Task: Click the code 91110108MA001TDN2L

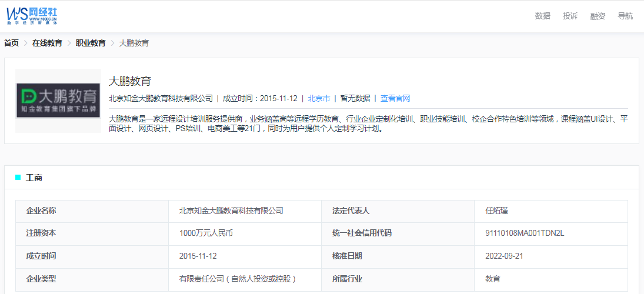Action: 525,233
